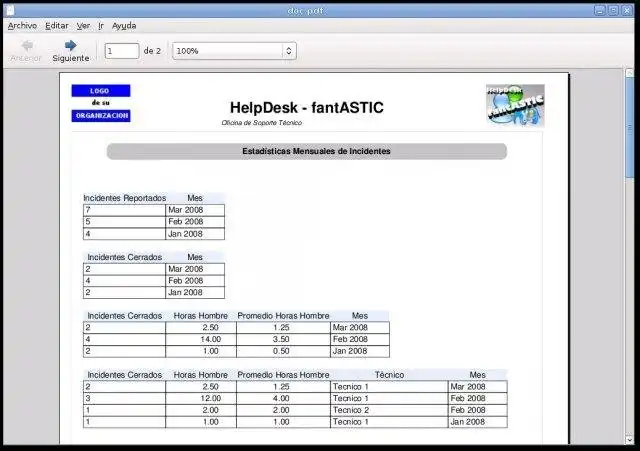
Task: Click the page number input field
Action: click(x=122, y=51)
